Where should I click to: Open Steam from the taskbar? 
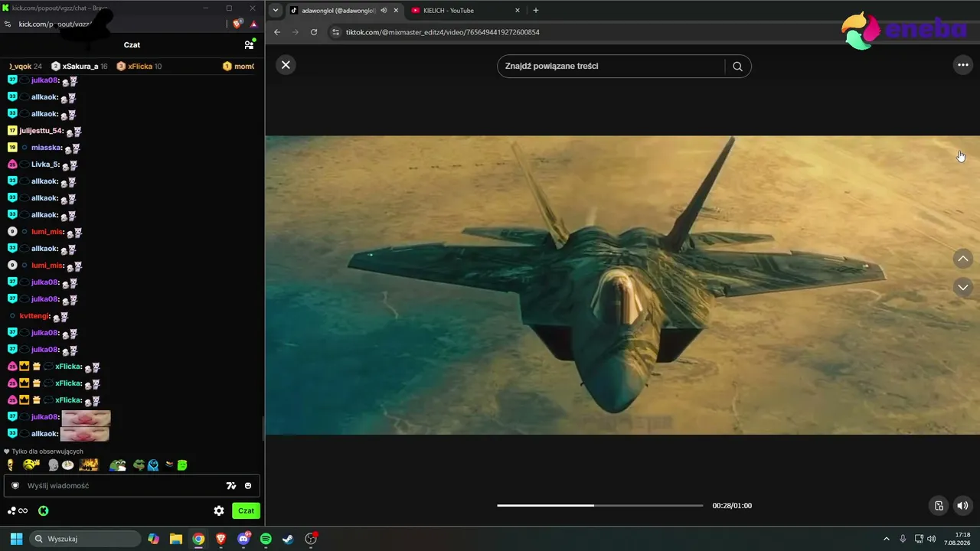288,539
